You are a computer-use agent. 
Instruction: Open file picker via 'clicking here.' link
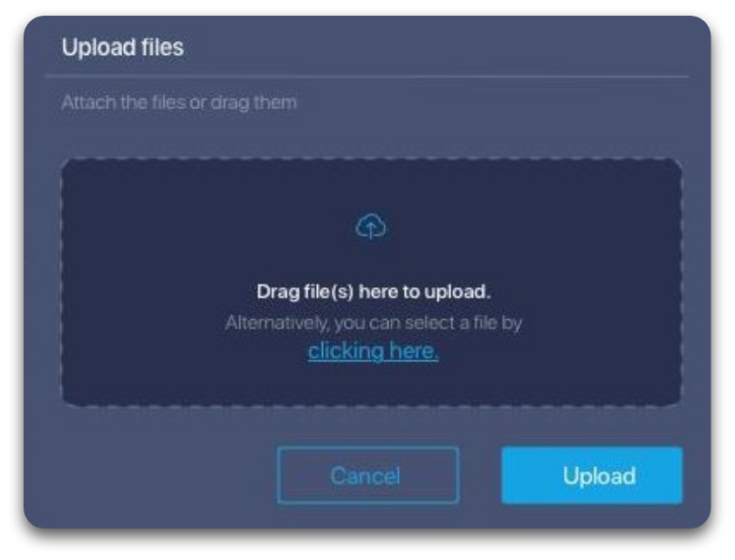coord(373,351)
